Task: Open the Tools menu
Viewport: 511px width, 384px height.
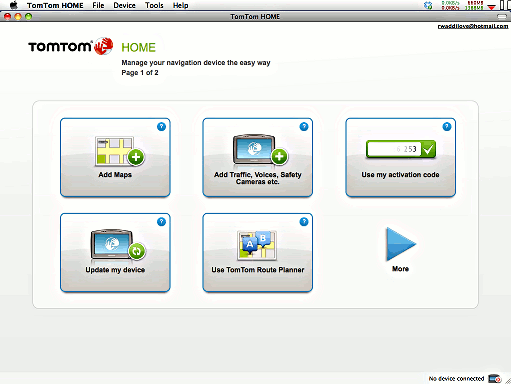Action: point(154,5)
